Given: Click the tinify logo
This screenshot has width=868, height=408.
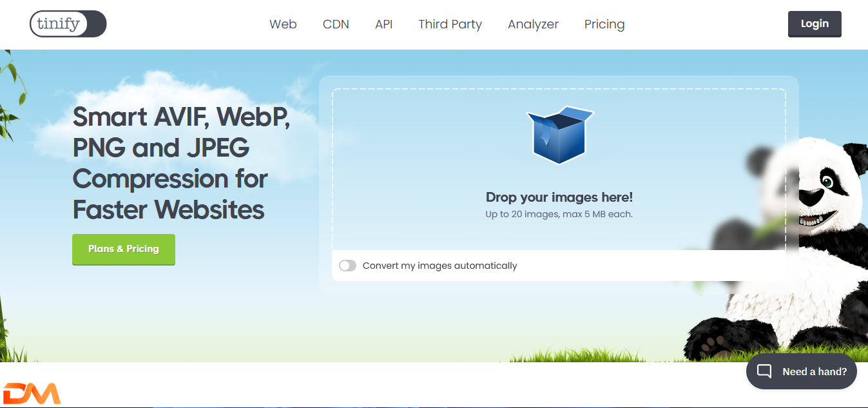Looking at the screenshot, I should [68, 24].
